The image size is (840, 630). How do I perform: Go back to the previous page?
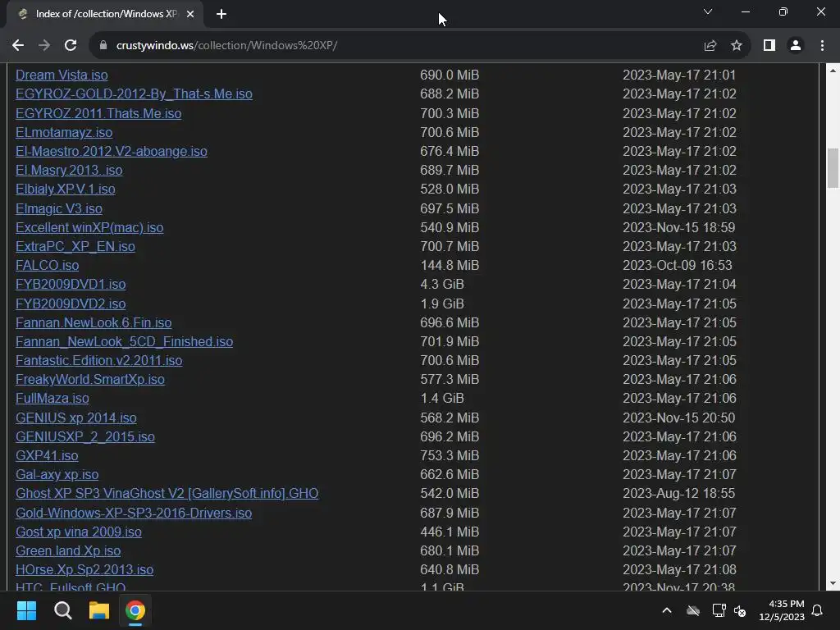[18, 46]
